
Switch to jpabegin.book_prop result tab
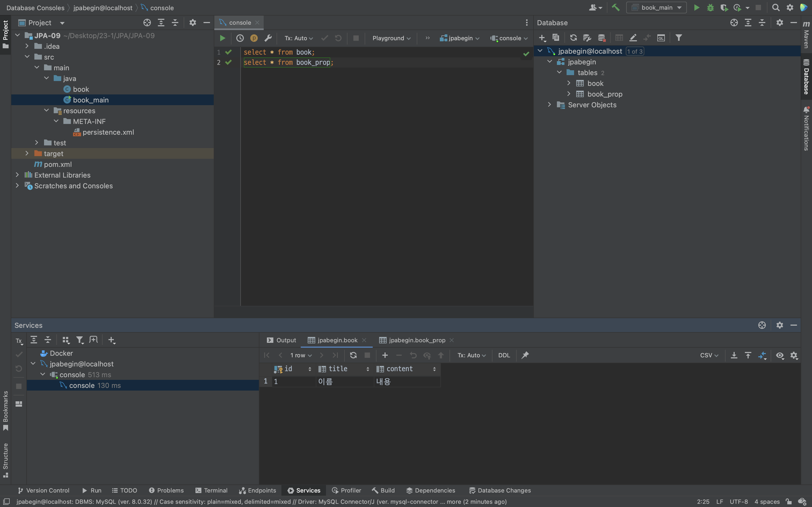click(x=417, y=340)
